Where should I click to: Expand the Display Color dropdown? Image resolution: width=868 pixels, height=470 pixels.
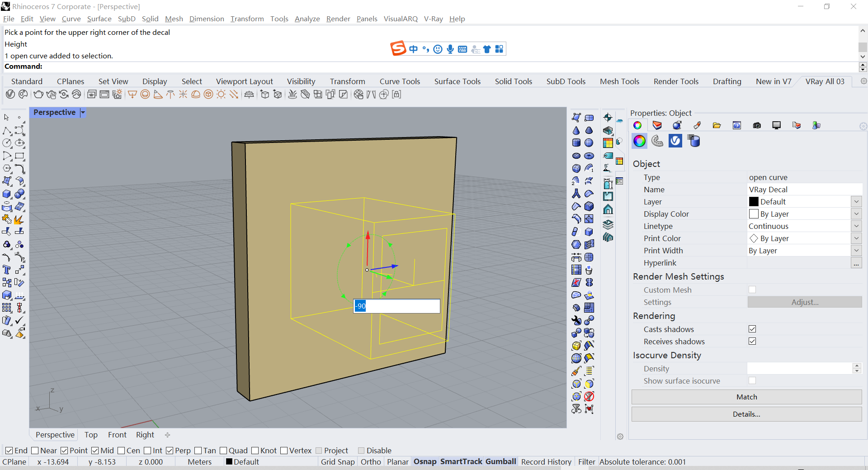[x=856, y=214]
